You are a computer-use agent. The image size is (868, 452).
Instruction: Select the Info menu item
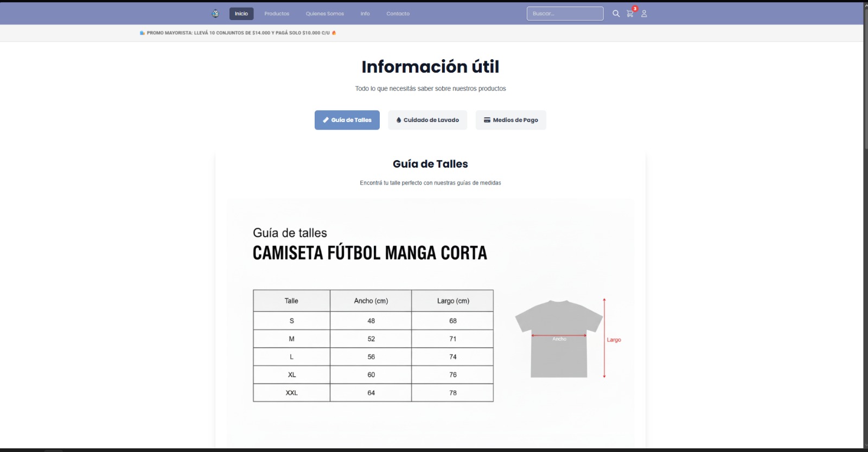(365, 14)
